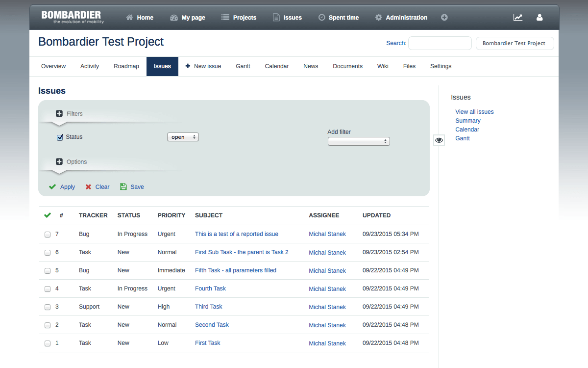
Task: Open the Documents tab
Action: pos(348,66)
